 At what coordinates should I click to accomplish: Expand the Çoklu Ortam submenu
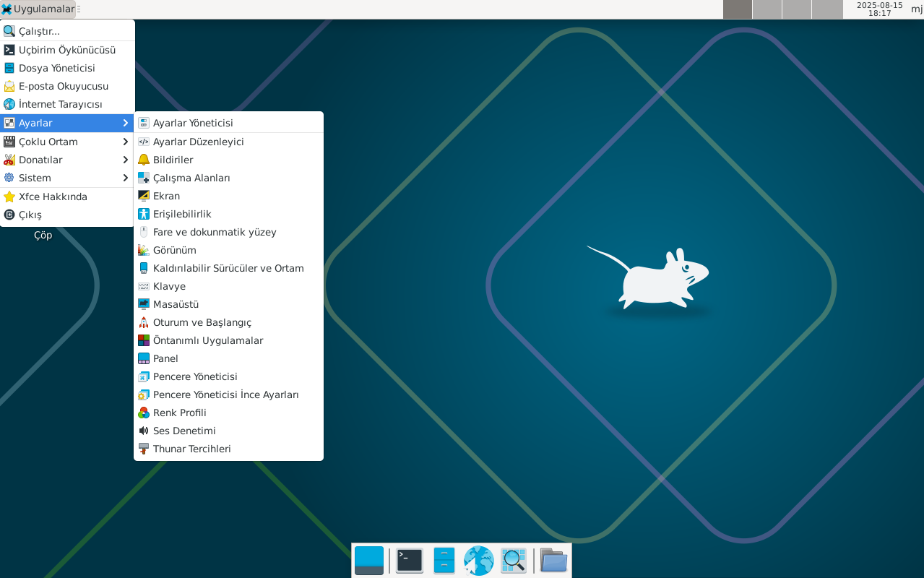point(67,142)
